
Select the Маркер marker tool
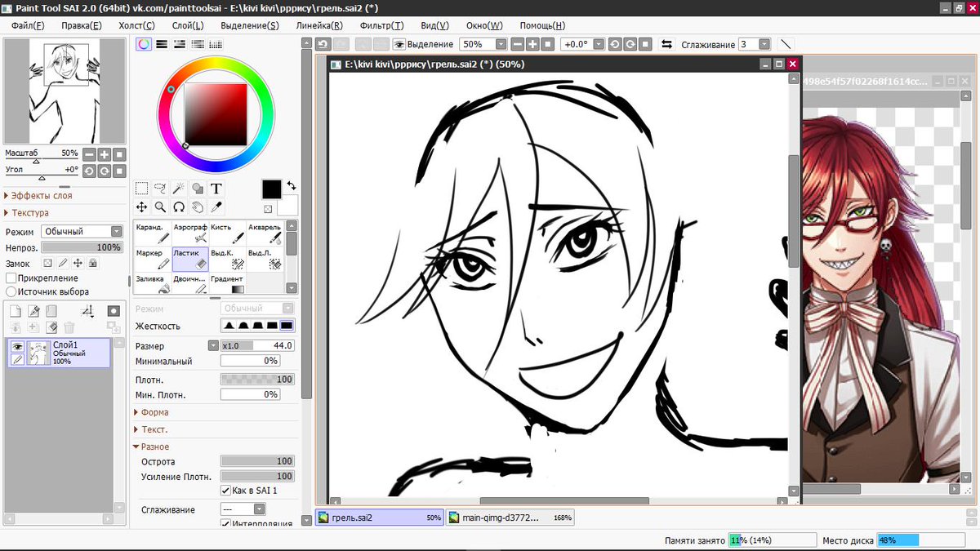[x=152, y=259]
